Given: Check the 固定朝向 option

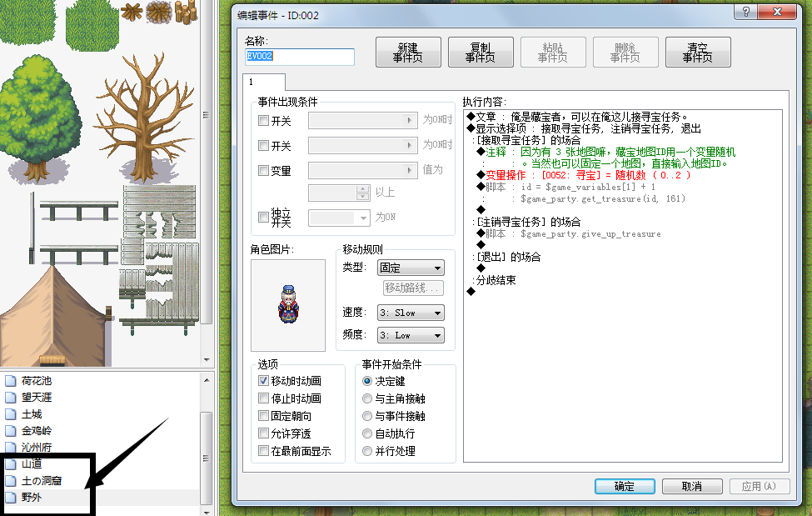Looking at the screenshot, I should (x=264, y=417).
